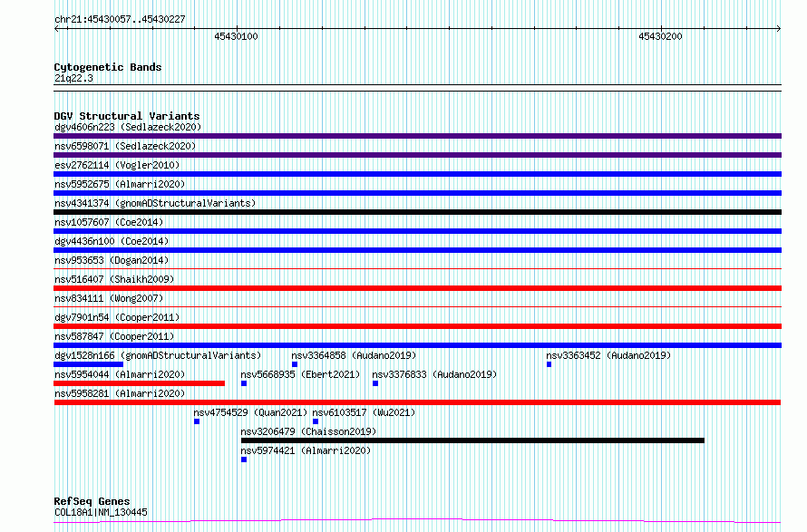Select the blue nsv5974421 variant marker
This screenshot has width=807, height=532.
[244, 459]
